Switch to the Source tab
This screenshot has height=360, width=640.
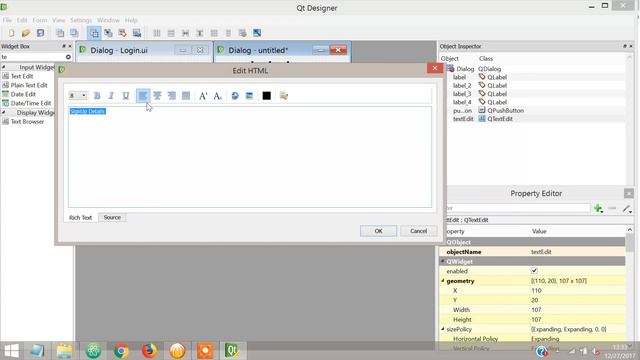pos(112,218)
